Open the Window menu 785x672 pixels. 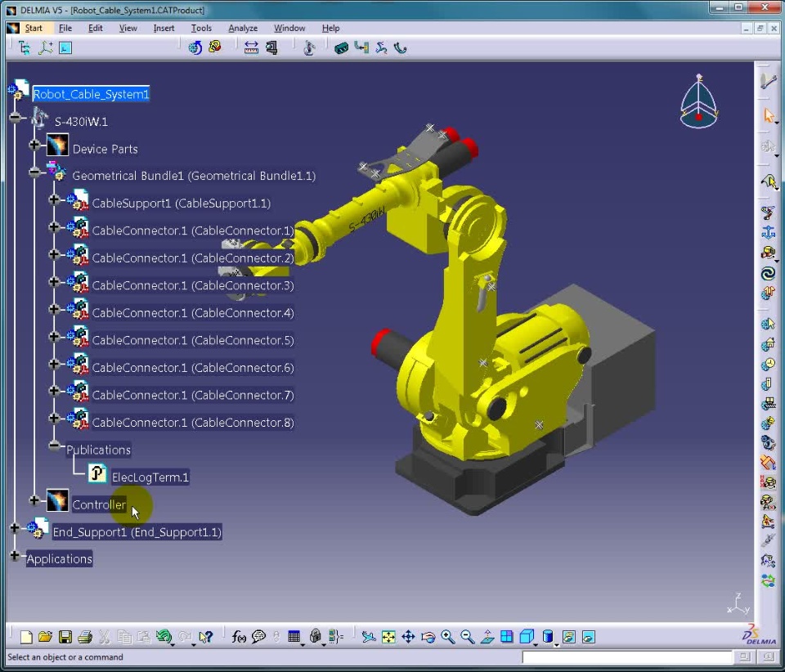click(289, 28)
